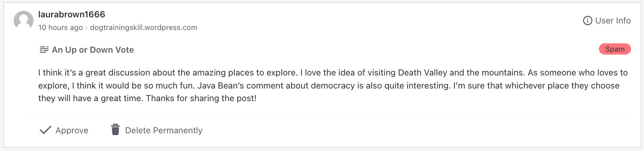The width and height of the screenshot is (644, 151).
Task: Click the post lines icon before the title
Action: click(44, 50)
